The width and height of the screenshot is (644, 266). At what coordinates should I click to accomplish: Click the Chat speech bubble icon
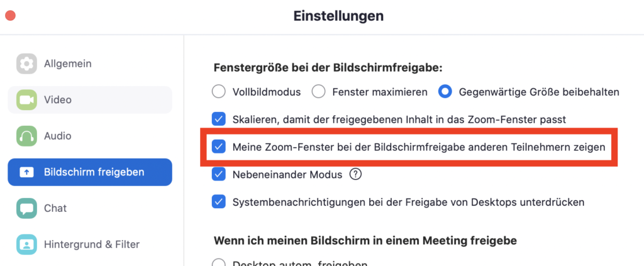(26, 208)
